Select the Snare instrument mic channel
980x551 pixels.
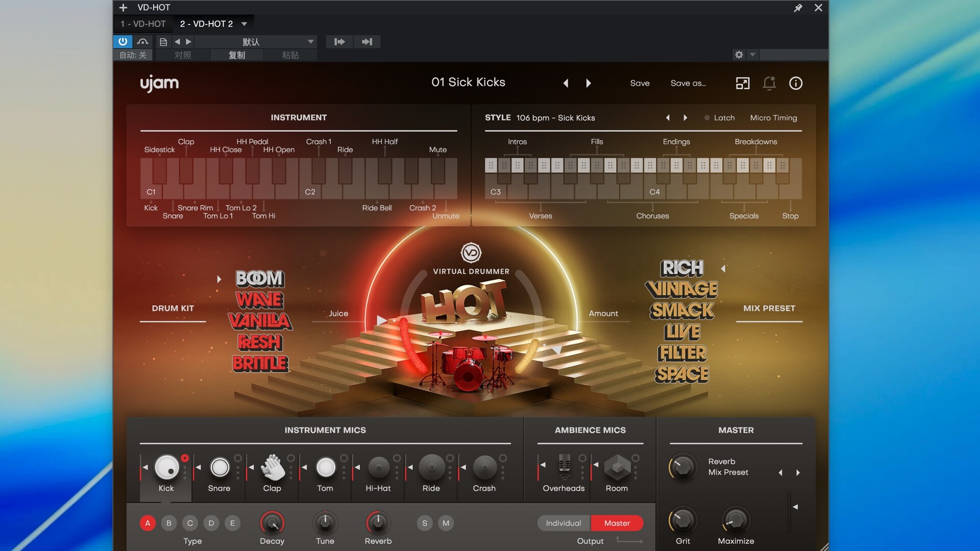(x=219, y=467)
